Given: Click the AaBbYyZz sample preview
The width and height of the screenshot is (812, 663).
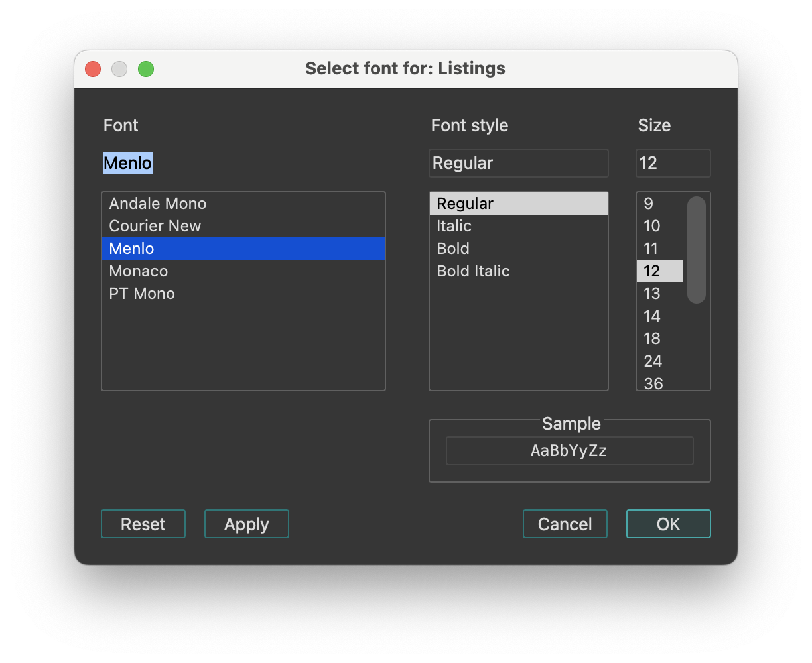Looking at the screenshot, I should [569, 450].
